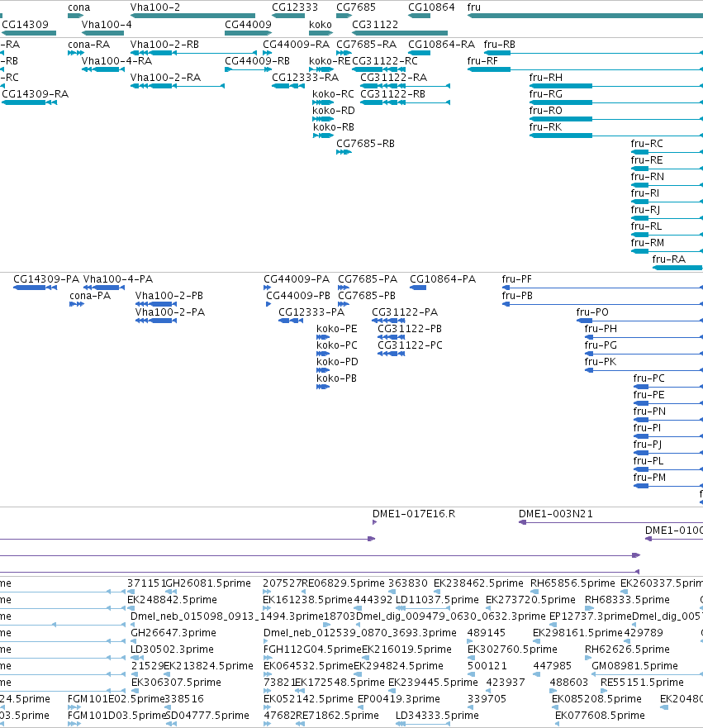Select protein CG14309-PA

tap(35, 288)
